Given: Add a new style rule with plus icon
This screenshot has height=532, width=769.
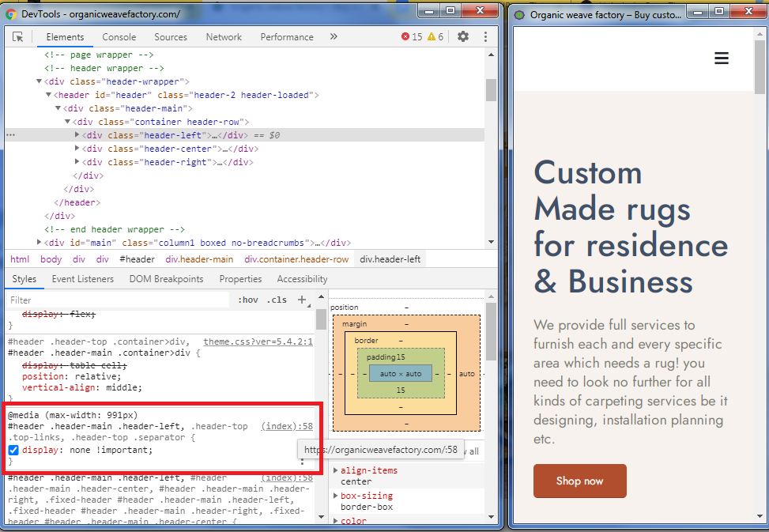Looking at the screenshot, I should 302,300.
